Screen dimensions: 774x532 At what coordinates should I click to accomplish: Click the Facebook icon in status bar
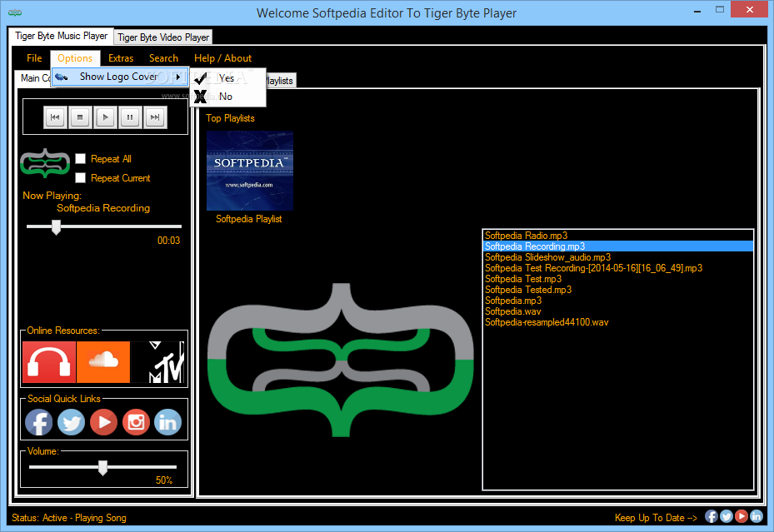pos(712,516)
